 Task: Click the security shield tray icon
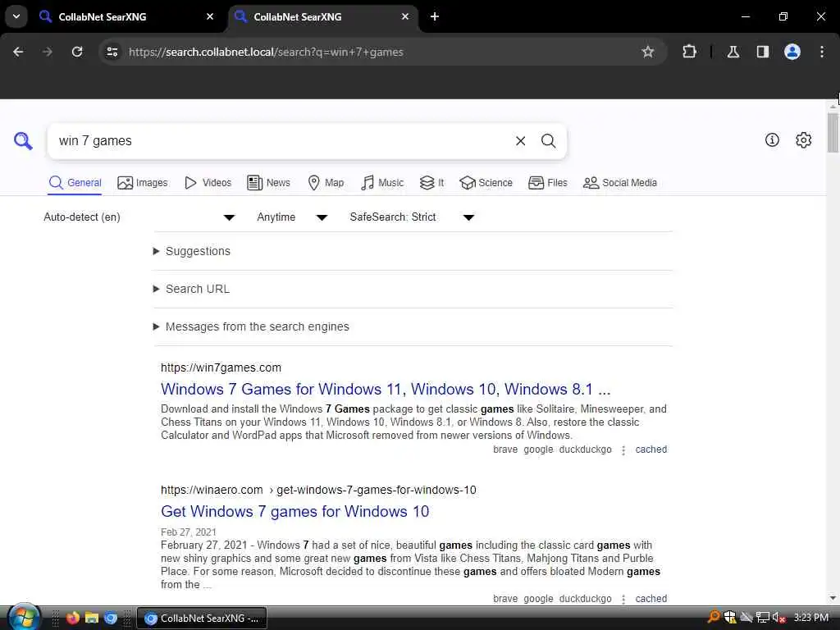(729, 618)
